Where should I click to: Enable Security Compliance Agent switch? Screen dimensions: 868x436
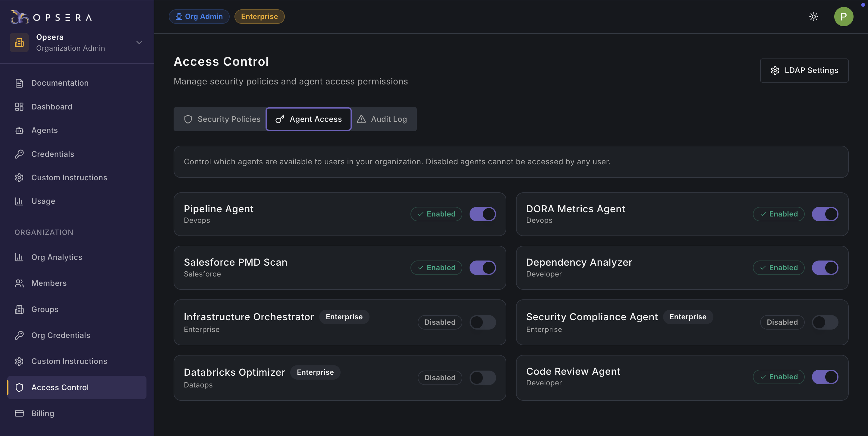825,322
